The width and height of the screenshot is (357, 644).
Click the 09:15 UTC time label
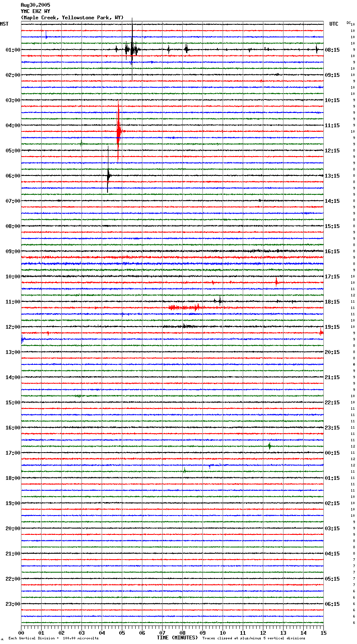point(332,75)
